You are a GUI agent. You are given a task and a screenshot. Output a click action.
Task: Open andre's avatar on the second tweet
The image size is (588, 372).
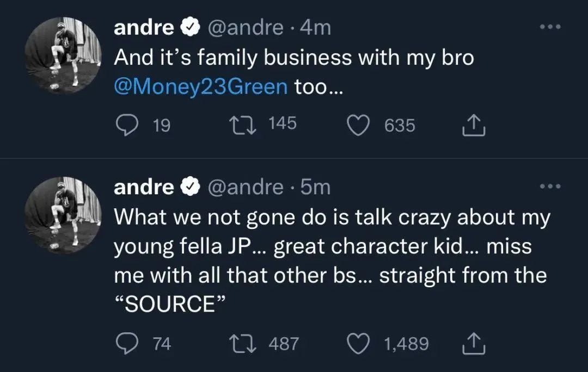tap(63, 214)
